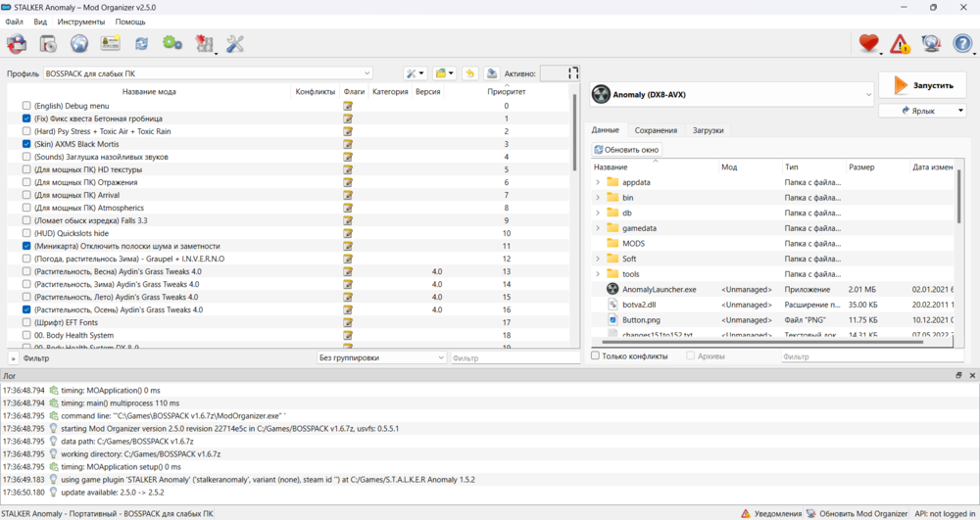Toggle the Только конфликты checkbox
This screenshot has width=980, height=520.
pyautogui.click(x=596, y=356)
